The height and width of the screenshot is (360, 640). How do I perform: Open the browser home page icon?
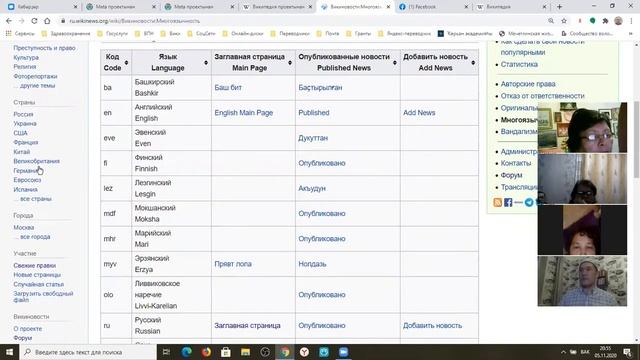click(x=47, y=21)
